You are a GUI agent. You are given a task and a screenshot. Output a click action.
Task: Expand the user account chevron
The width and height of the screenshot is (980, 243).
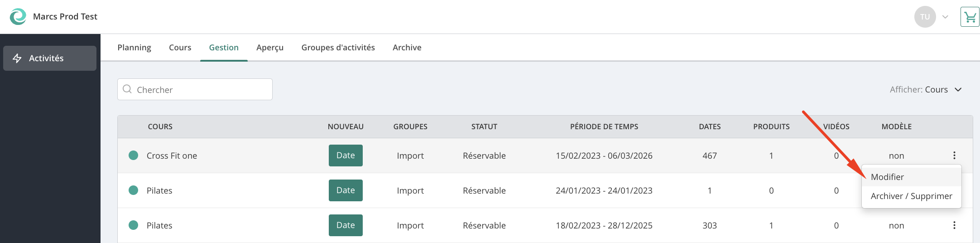945,17
